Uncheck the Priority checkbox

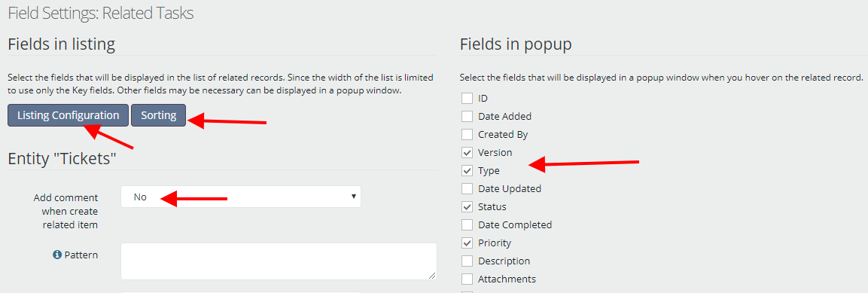[x=468, y=243]
